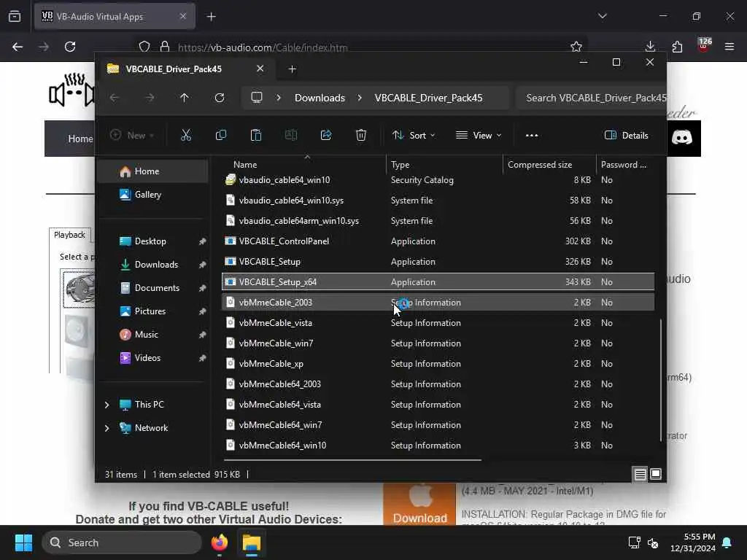
Task: Click VBCABLE_Driver_Pack45 in the breadcrumb
Action: click(x=428, y=98)
